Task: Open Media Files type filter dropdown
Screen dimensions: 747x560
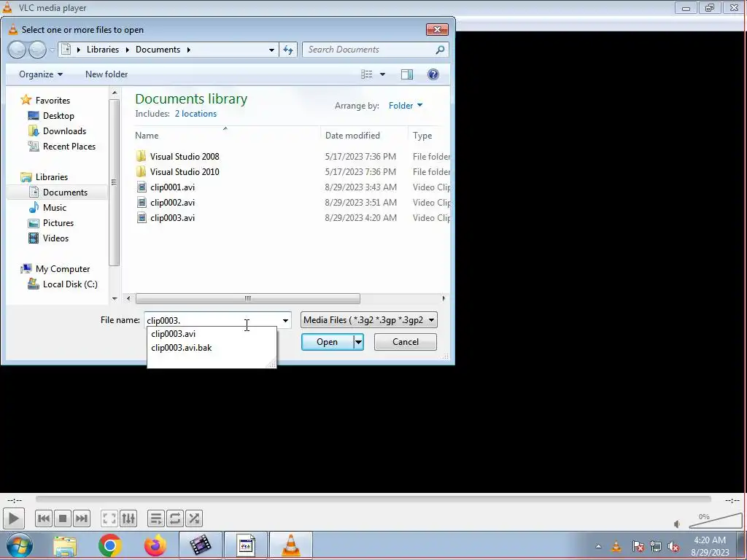Action: tap(368, 320)
